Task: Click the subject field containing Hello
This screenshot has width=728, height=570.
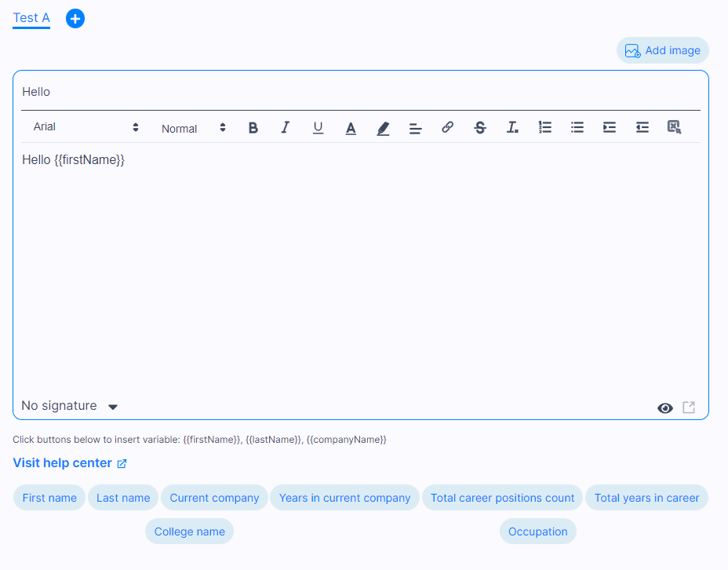Action: pos(361,92)
